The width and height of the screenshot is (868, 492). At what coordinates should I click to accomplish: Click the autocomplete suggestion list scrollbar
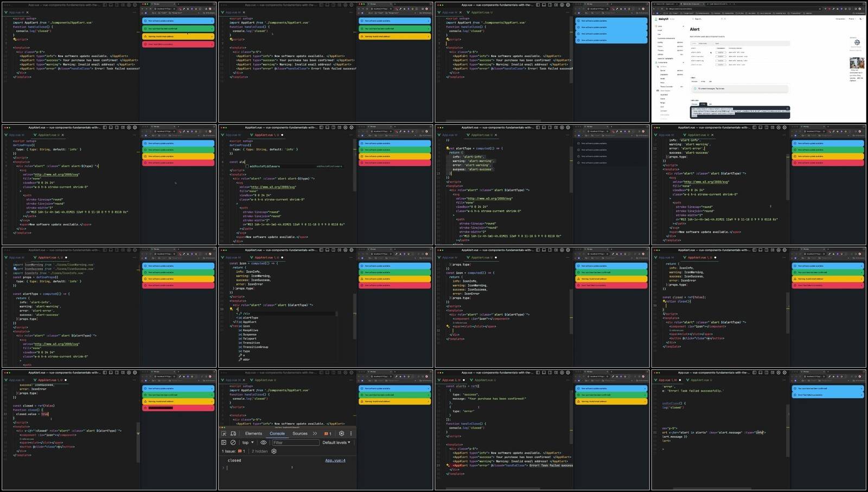pyautogui.click(x=336, y=314)
